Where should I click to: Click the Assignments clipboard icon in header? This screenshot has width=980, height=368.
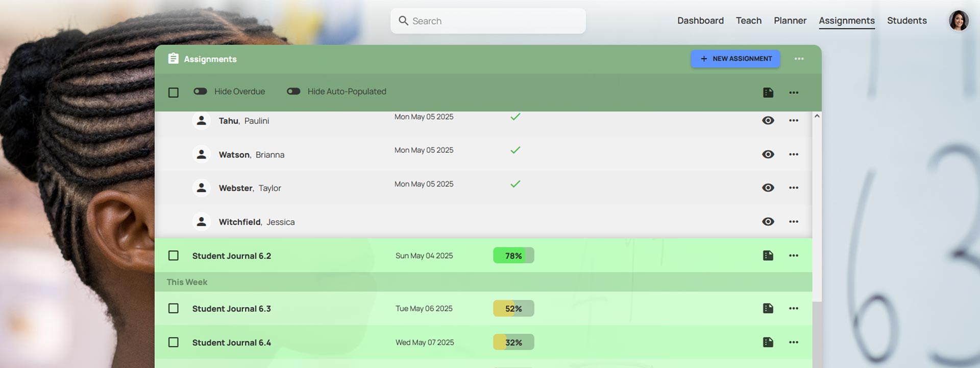[x=174, y=59]
